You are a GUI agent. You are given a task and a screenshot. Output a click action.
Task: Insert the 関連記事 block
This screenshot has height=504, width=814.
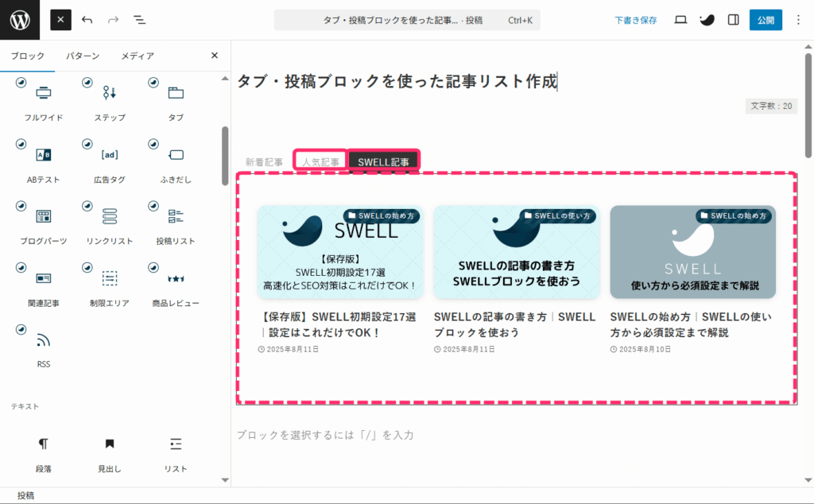point(44,286)
